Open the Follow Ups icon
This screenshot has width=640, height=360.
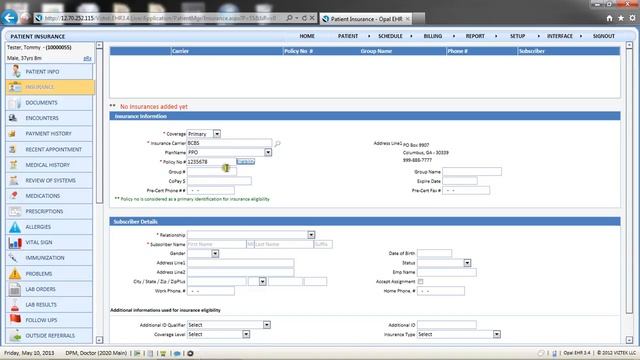pyautogui.click(x=15, y=319)
